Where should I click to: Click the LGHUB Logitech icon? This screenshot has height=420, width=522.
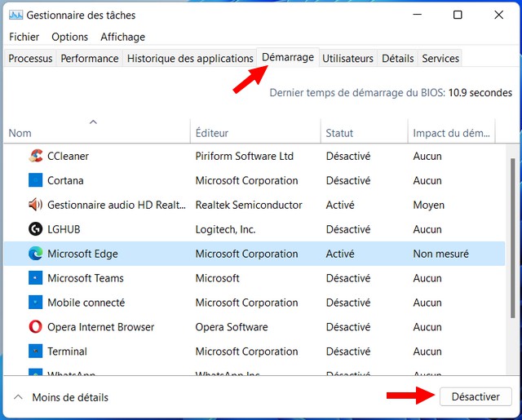pos(35,229)
